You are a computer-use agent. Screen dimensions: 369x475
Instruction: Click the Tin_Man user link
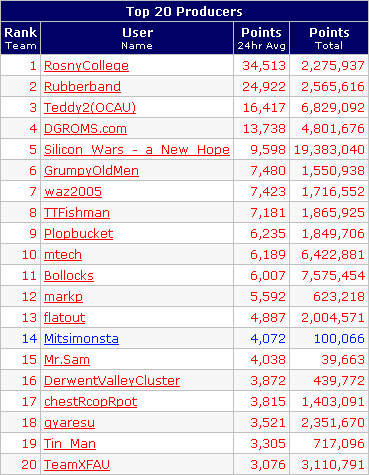tap(70, 444)
